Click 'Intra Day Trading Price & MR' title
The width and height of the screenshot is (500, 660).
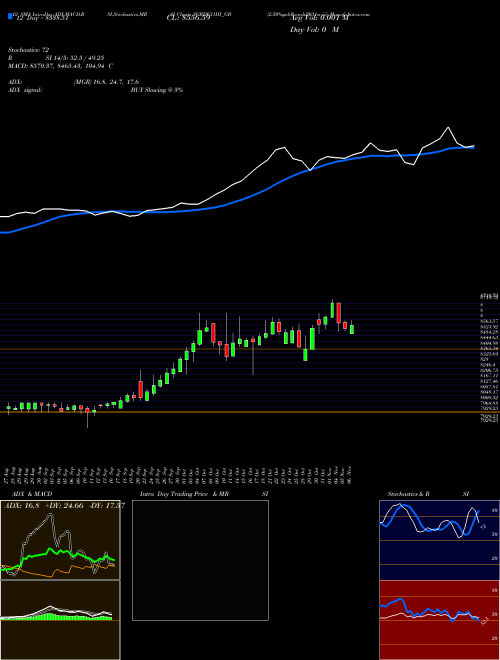(184, 494)
